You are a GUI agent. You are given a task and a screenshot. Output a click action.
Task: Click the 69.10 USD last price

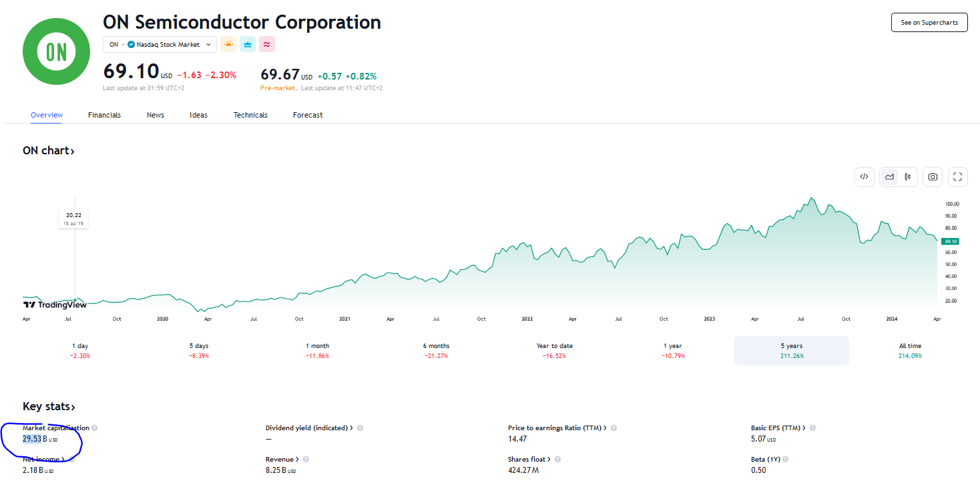[x=138, y=71]
